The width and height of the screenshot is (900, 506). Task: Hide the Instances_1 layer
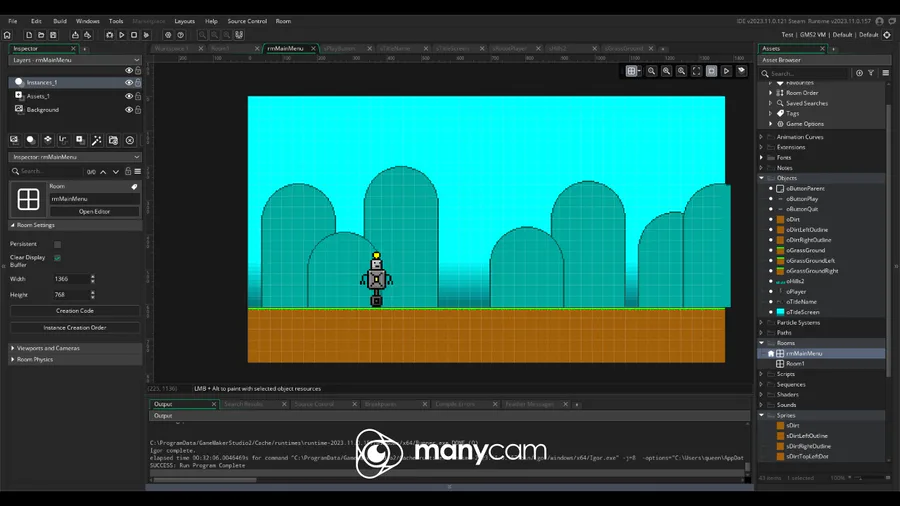tap(129, 83)
